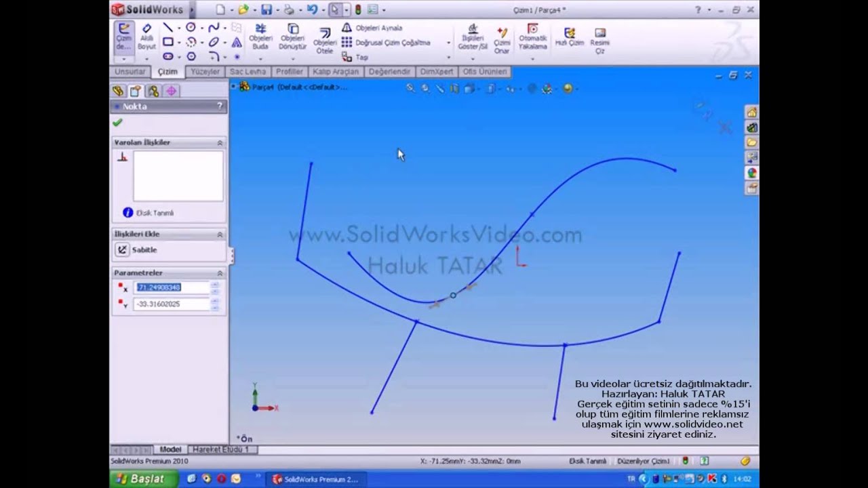868x488 pixels.
Task: Select the Polygon sketch tool
Action: [x=191, y=56]
